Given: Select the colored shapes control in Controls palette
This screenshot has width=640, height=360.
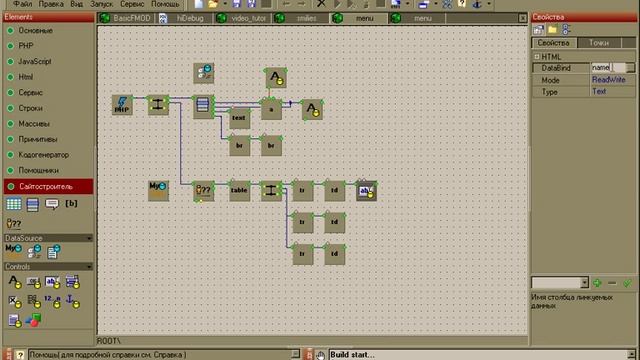Looking at the screenshot, I should tap(33, 320).
